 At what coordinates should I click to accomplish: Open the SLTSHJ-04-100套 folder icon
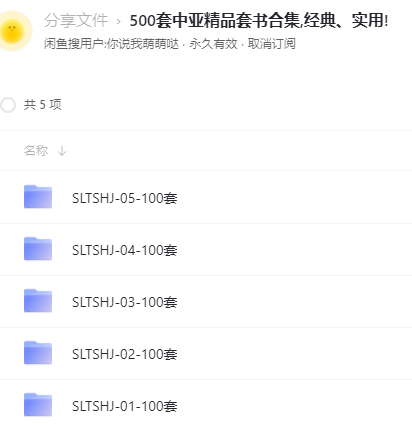tap(38, 249)
